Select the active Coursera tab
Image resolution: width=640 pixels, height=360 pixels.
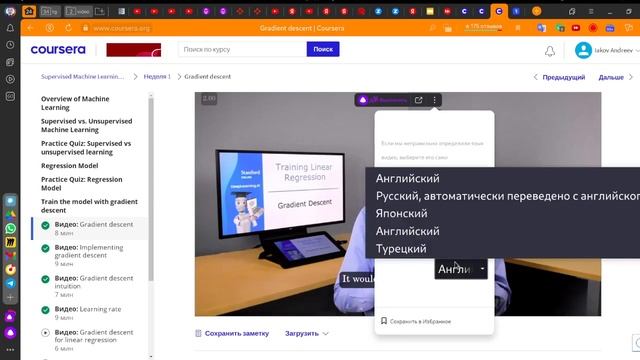499,11
